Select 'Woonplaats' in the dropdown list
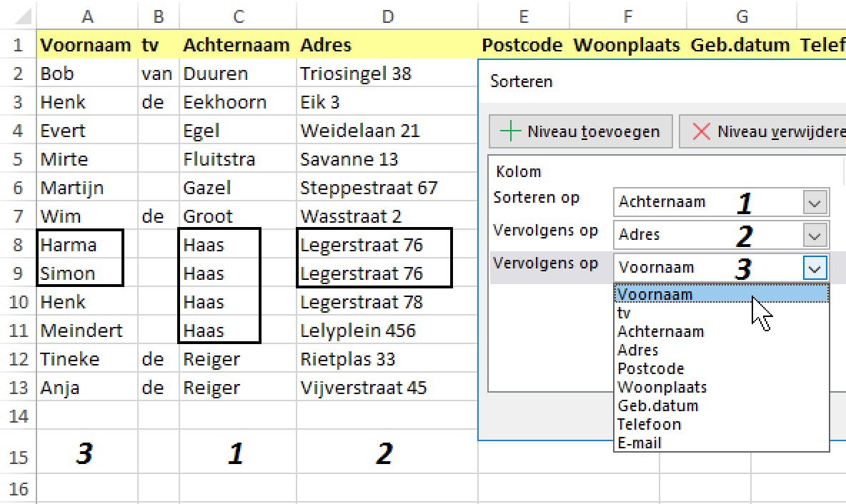Viewport: 846px width, 504px height. 662,387
